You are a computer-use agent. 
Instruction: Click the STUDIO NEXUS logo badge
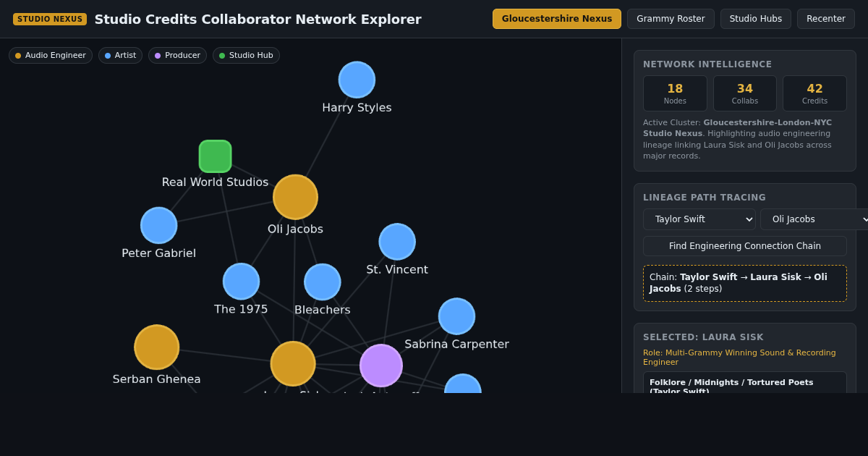pyautogui.click(x=50, y=19)
